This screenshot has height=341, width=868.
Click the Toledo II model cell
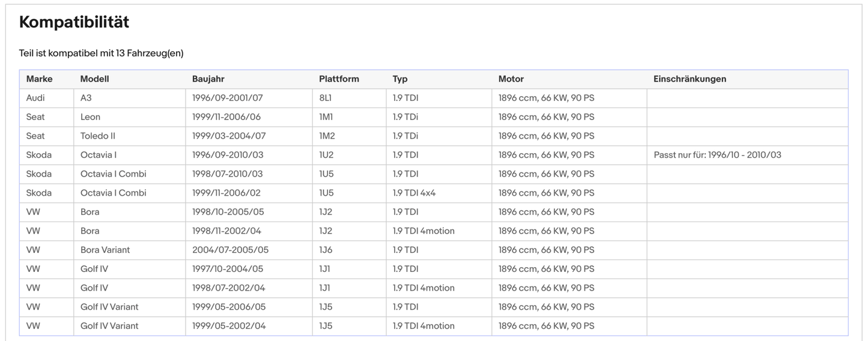(x=98, y=136)
